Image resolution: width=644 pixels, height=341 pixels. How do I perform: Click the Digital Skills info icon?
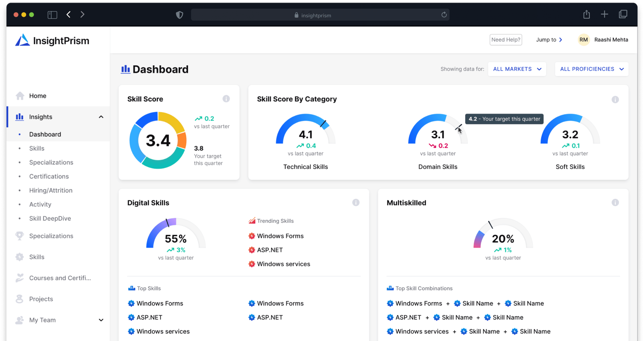(x=356, y=203)
